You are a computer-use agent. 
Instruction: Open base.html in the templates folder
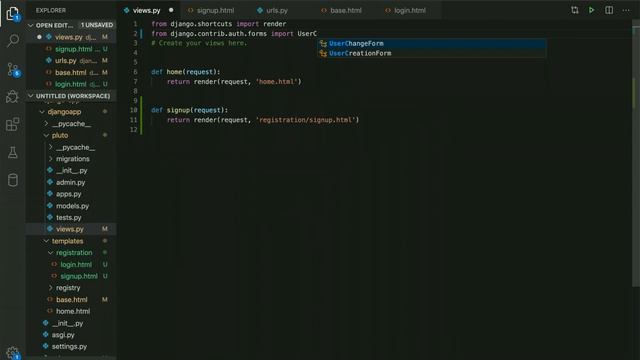(71, 300)
